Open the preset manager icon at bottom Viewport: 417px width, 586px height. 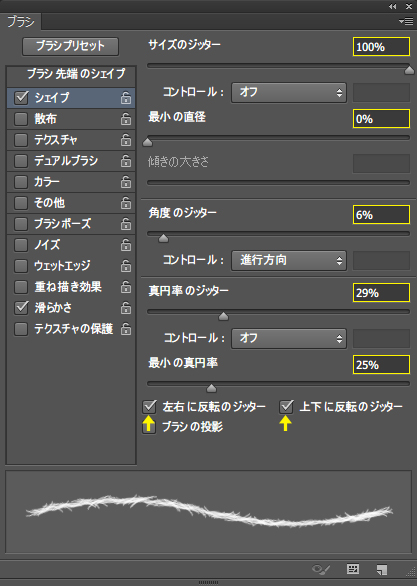coord(353,569)
